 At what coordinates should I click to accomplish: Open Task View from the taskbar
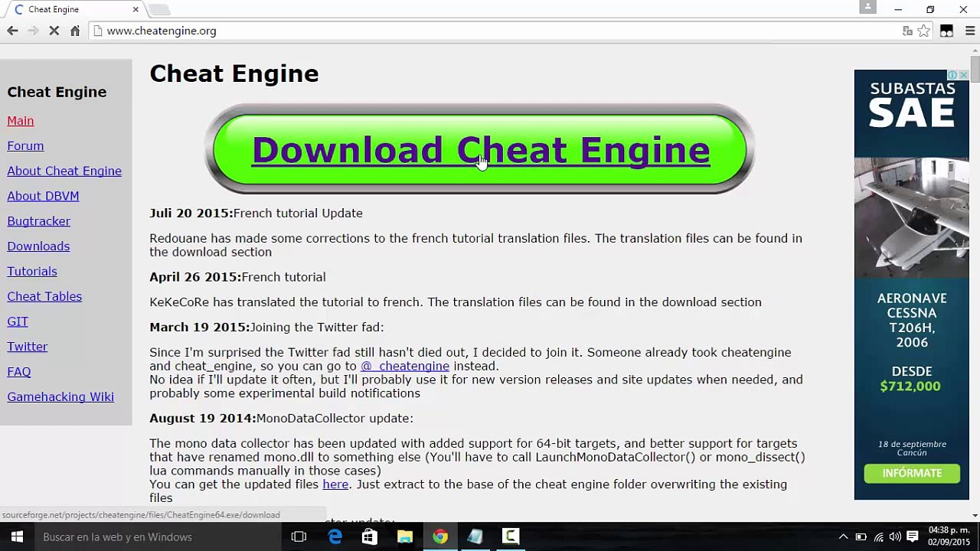(299, 536)
